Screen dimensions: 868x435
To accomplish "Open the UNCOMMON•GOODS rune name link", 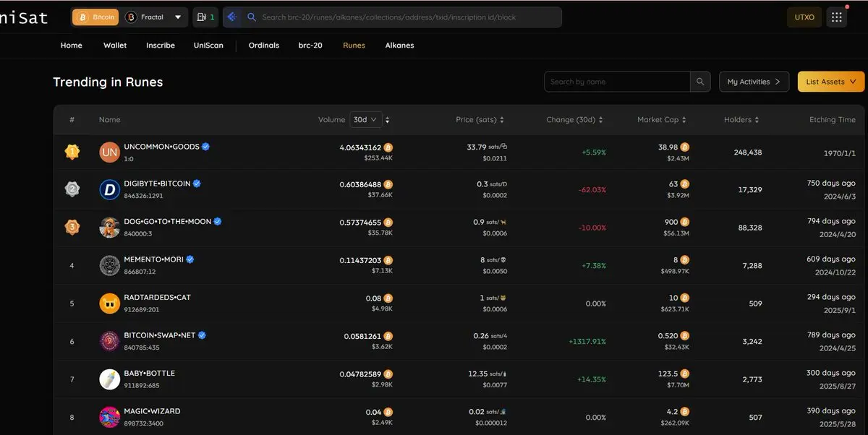I will 161,147.
